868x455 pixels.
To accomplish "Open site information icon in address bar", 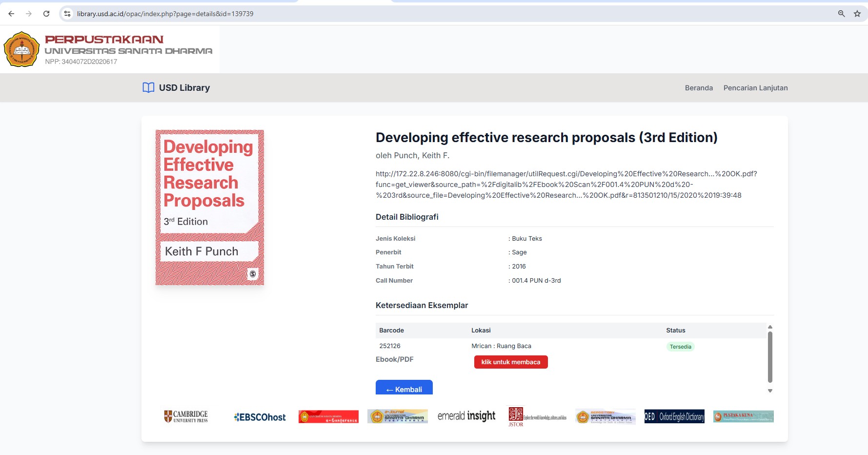I will tap(67, 14).
